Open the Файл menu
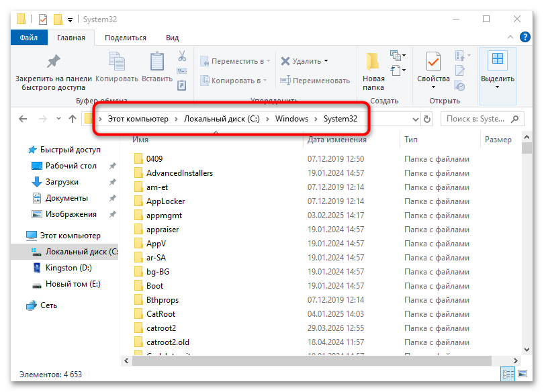544x392 pixels. [28, 38]
